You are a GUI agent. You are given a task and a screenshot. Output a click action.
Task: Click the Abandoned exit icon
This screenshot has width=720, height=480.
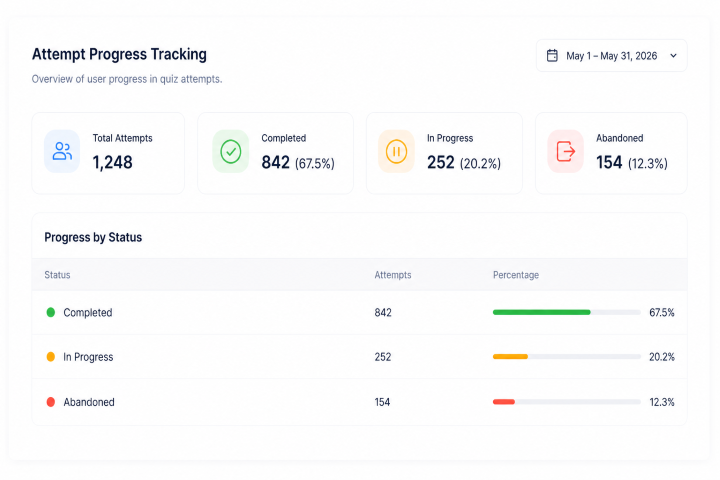(x=566, y=151)
